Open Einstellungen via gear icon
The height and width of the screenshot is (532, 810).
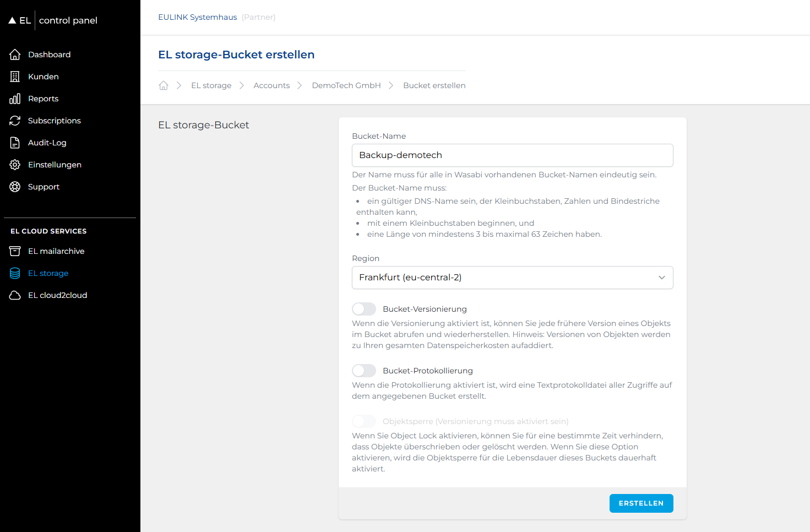click(x=15, y=165)
